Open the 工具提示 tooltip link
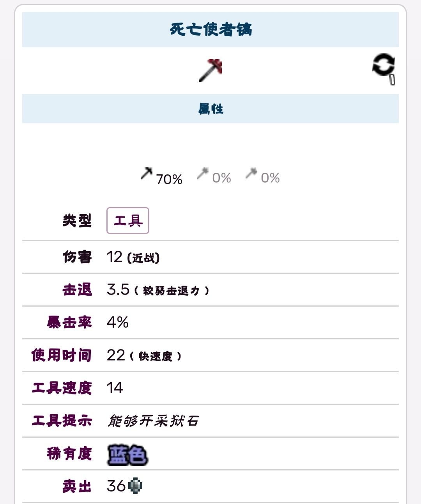Image resolution: width=421 pixels, height=504 pixels. pos(62,421)
